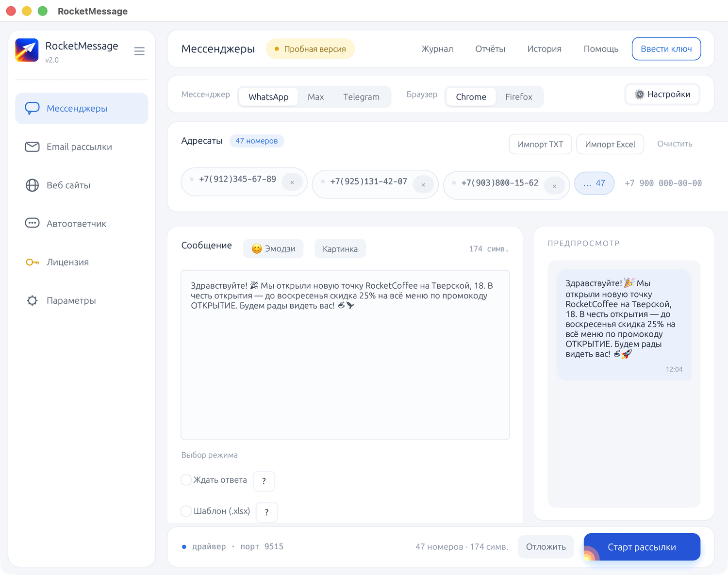This screenshot has width=728, height=575.
Task: Open the Эмодзи picker button
Action: point(273,248)
